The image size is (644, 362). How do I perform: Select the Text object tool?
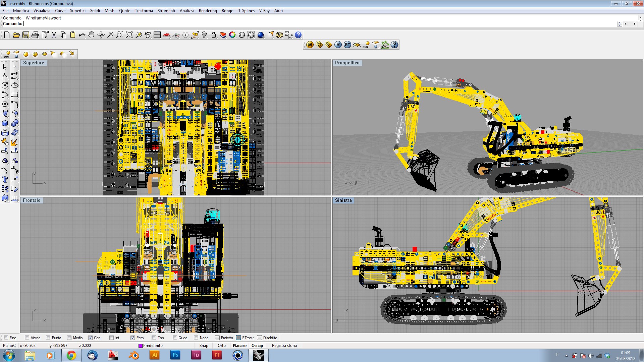pyautogui.click(x=5, y=180)
